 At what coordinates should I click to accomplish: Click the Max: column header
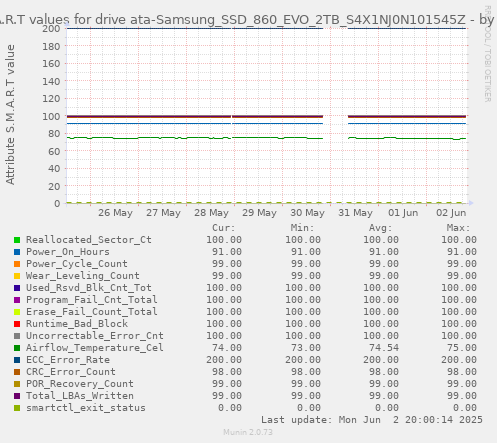pyautogui.click(x=458, y=228)
